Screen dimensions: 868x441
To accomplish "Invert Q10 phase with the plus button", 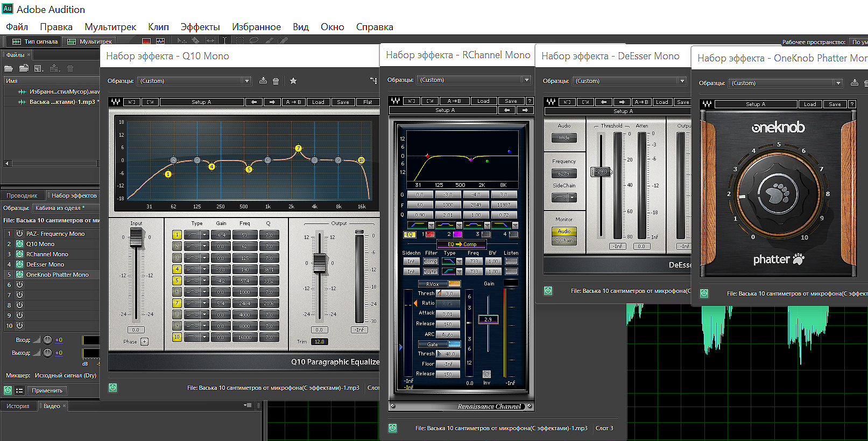I will 144,341.
